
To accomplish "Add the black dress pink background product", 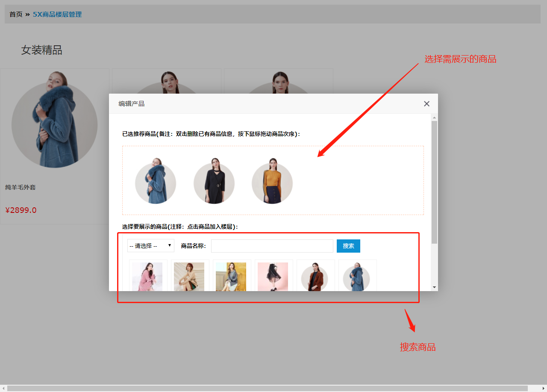I will click(x=273, y=276).
